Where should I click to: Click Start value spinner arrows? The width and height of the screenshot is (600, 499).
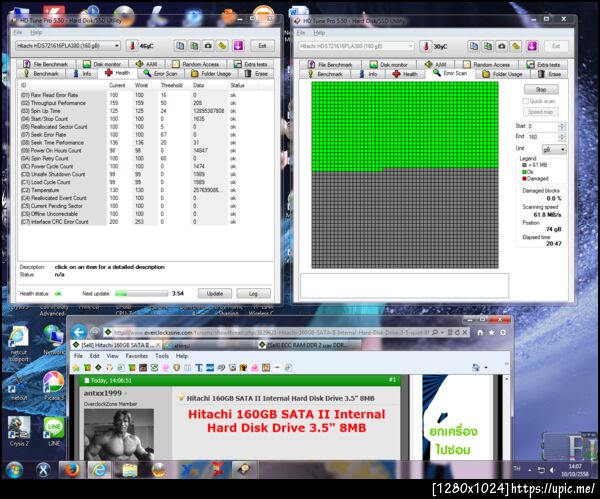[562, 126]
